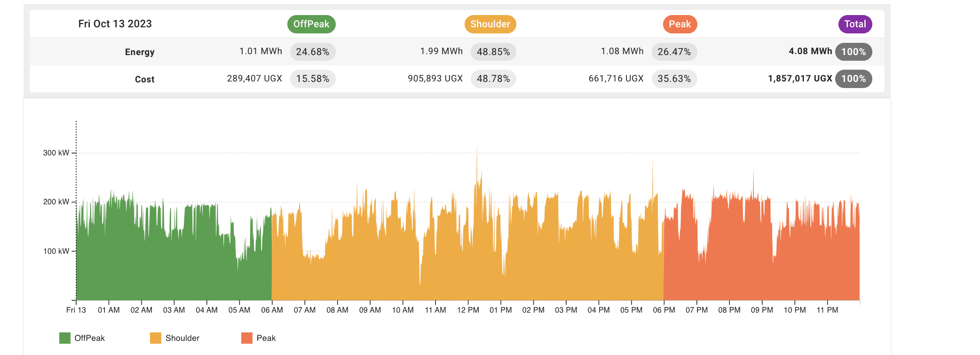Click the 11 PM x-axis tick label
This screenshot has width=980, height=355.
point(827,310)
